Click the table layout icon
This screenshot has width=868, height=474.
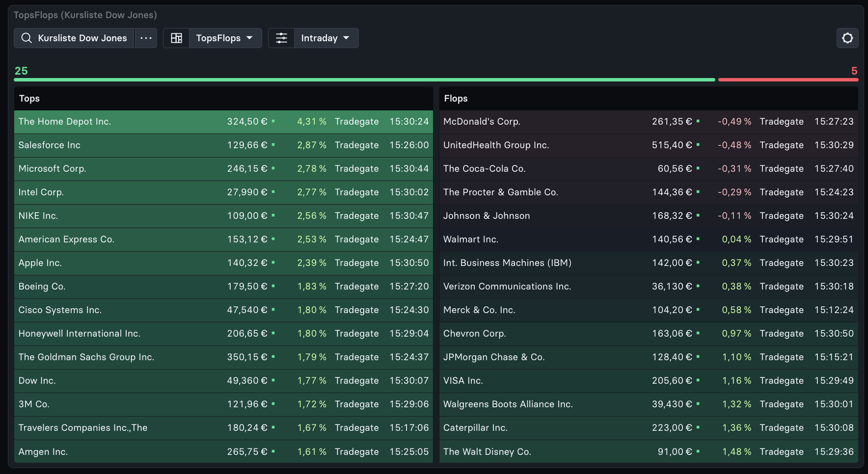(x=176, y=38)
